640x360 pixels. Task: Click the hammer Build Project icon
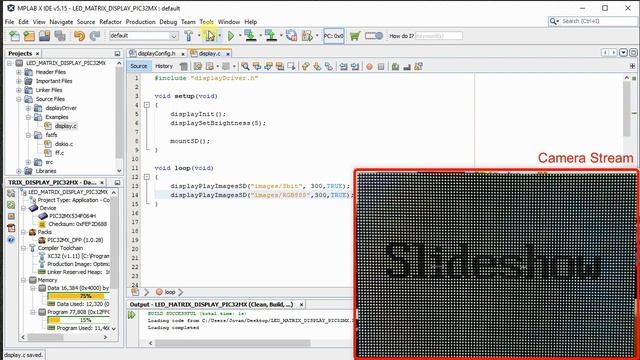click(x=189, y=36)
